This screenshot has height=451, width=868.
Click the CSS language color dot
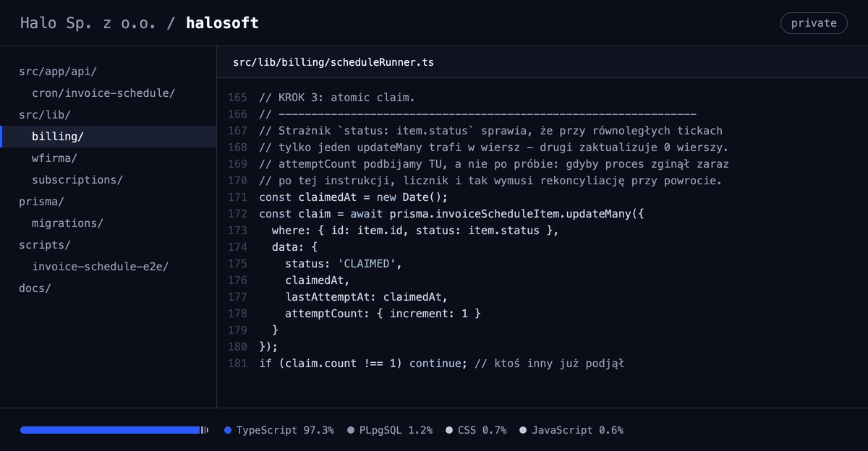(x=449, y=430)
